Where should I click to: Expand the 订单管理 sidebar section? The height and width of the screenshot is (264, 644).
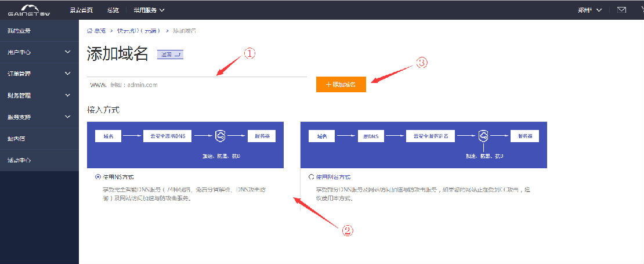[39, 74]
